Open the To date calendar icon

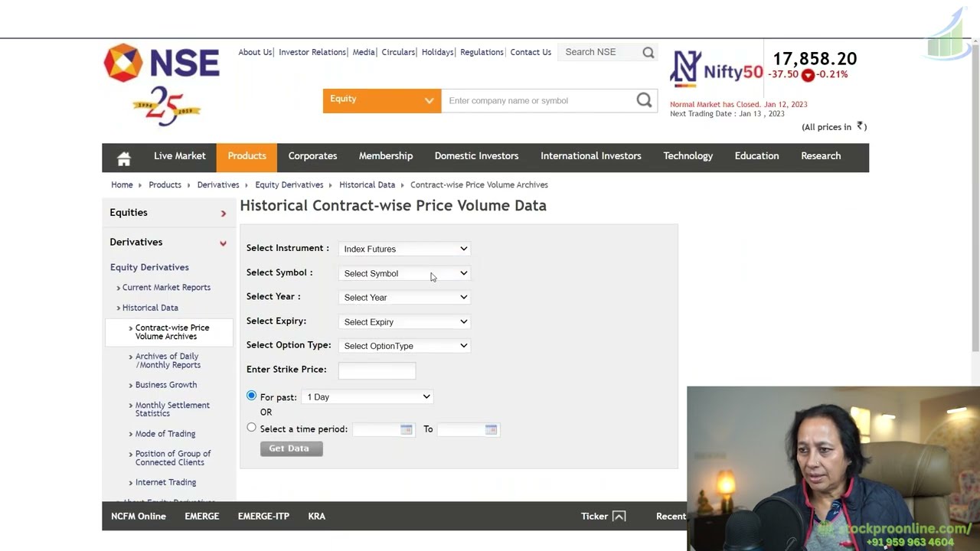point(491,429)
